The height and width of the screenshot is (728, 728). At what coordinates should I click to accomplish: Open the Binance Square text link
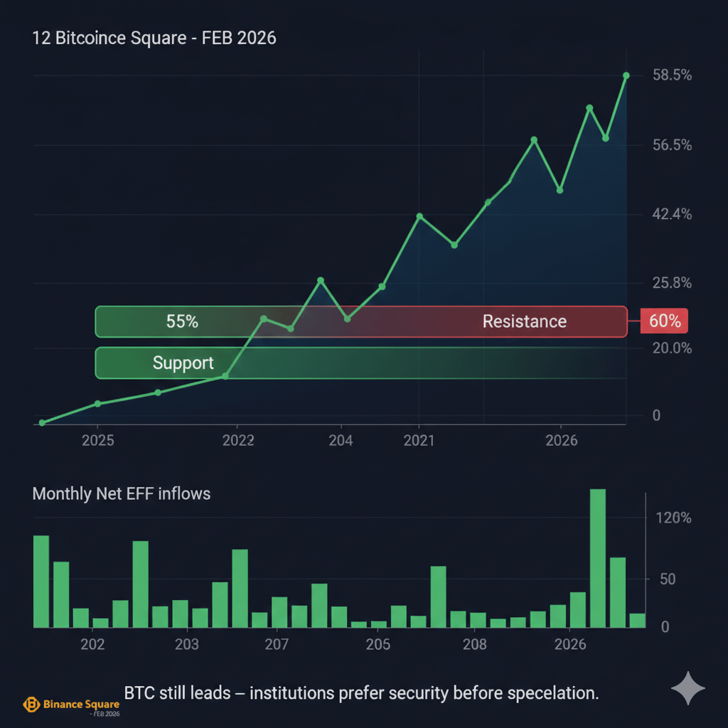[x=81, y=704]
